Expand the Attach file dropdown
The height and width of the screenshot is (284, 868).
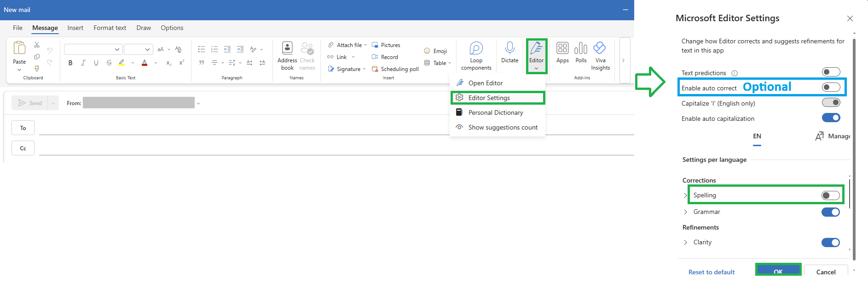[x=365, y=45]
